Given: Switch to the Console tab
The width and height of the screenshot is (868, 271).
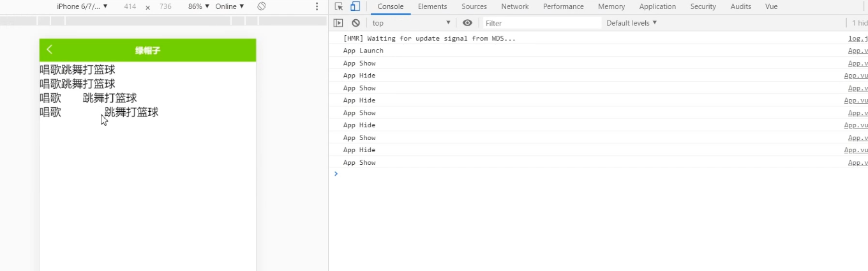Looking at the screenshot, I should click(x=391, y=6).
